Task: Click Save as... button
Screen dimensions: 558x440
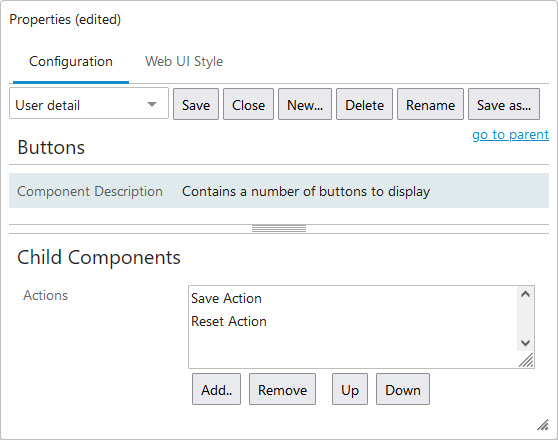Action: click(504, 104)
